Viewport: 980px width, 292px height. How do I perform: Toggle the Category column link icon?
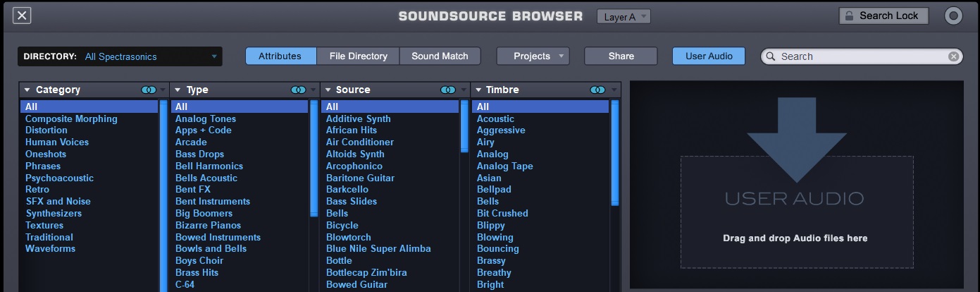pos(148,90)
